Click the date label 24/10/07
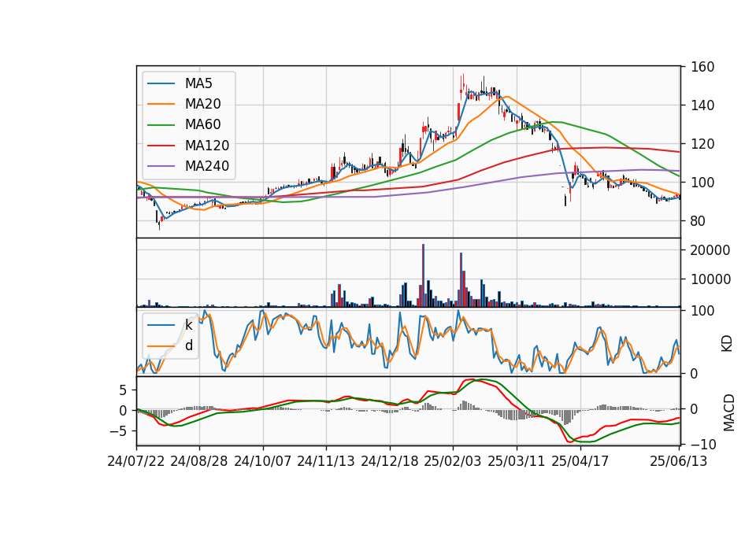The width and height of the screenshot is (756, 543). click(x=263, y=461)
